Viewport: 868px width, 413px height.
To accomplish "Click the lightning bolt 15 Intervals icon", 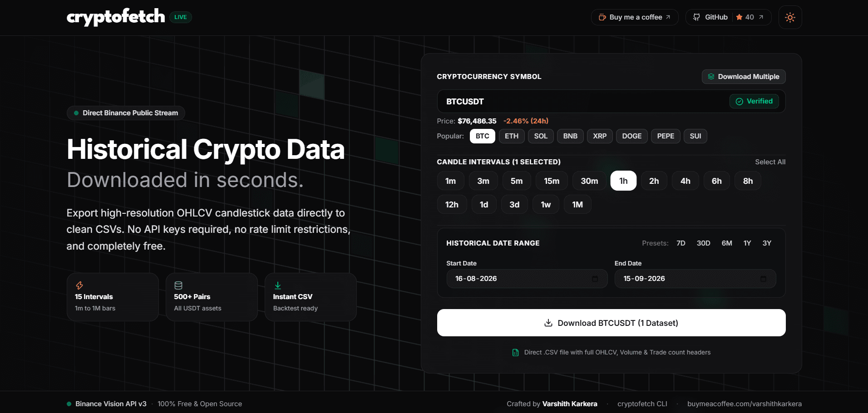I will pyautogui.click(x=79, y=285).
